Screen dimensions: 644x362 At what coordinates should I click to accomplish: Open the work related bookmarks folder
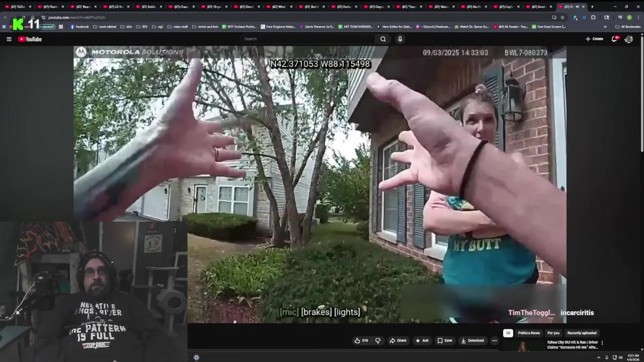[104, 27]
